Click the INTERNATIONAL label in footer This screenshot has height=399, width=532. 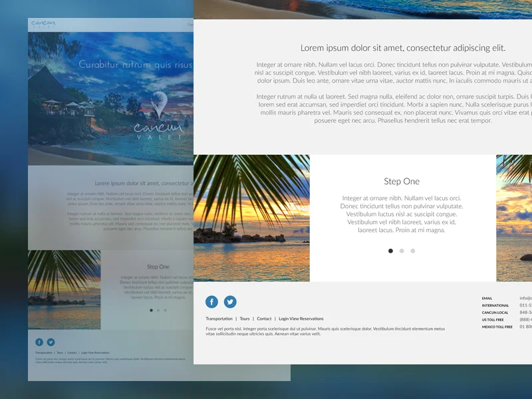coord(495,305)
